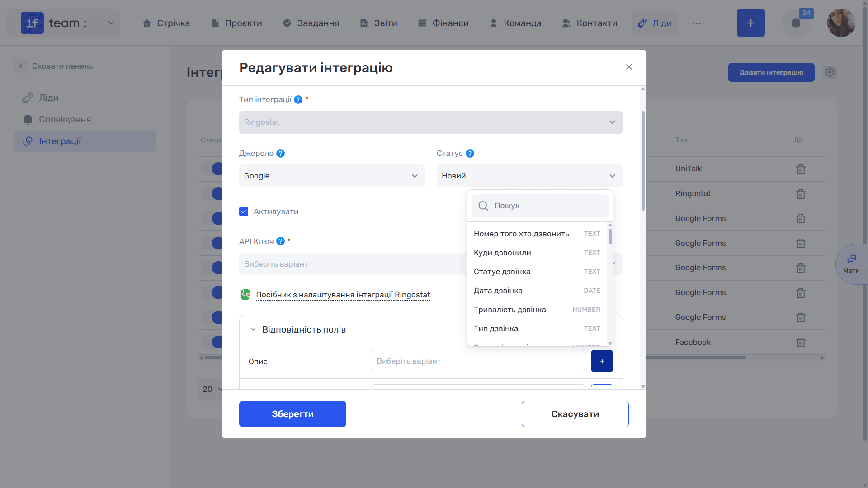
Task: Toggle the Активувати checkbox
Action: 244,211
